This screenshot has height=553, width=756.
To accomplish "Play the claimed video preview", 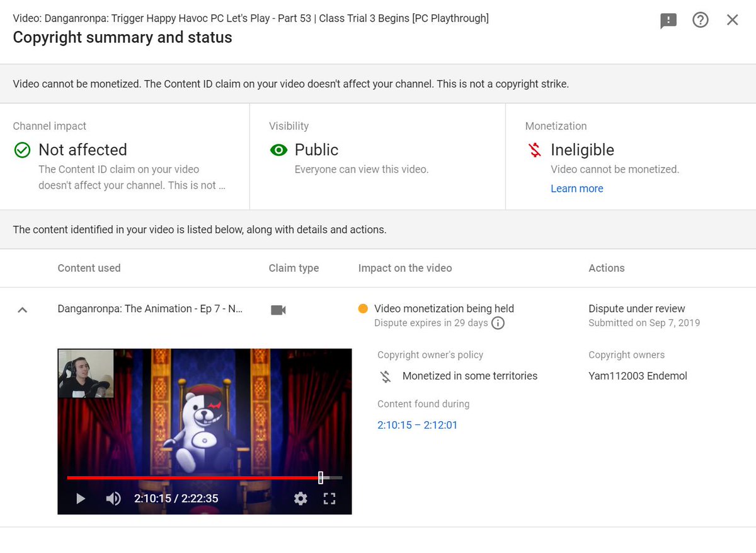I will pyautogui.click(x=80, y=499).
